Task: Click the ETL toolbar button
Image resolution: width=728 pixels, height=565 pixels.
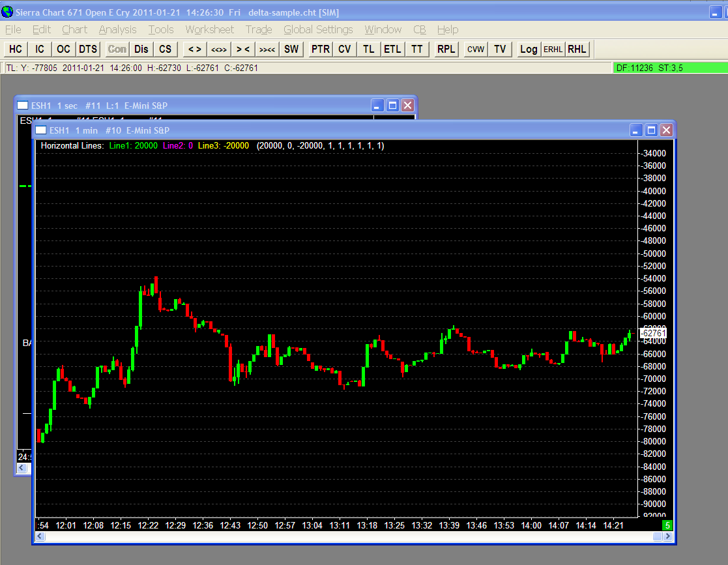Action: 392,50
